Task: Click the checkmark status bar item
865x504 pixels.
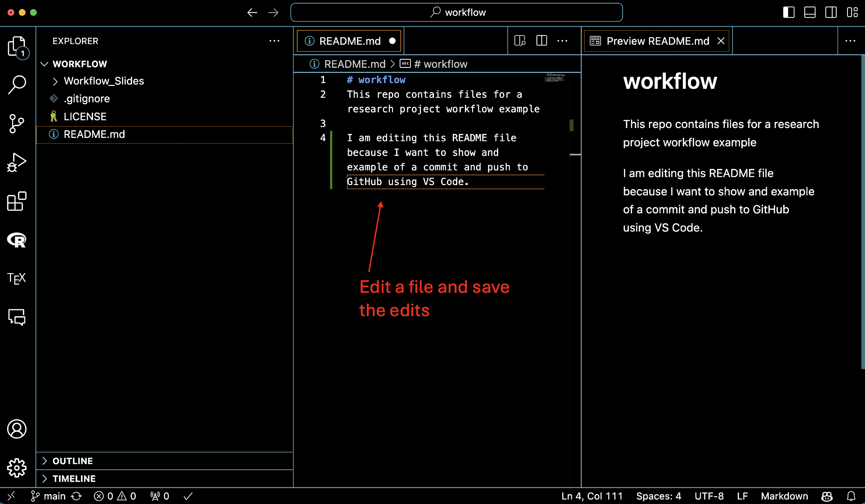Action: click(x=188, y=496)
